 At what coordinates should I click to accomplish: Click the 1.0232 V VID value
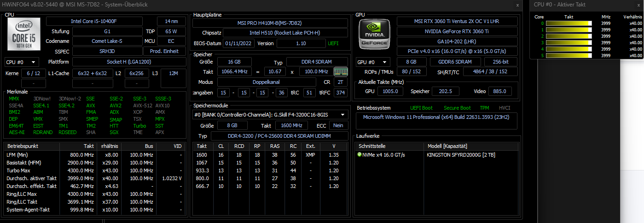tap(172, 178)
